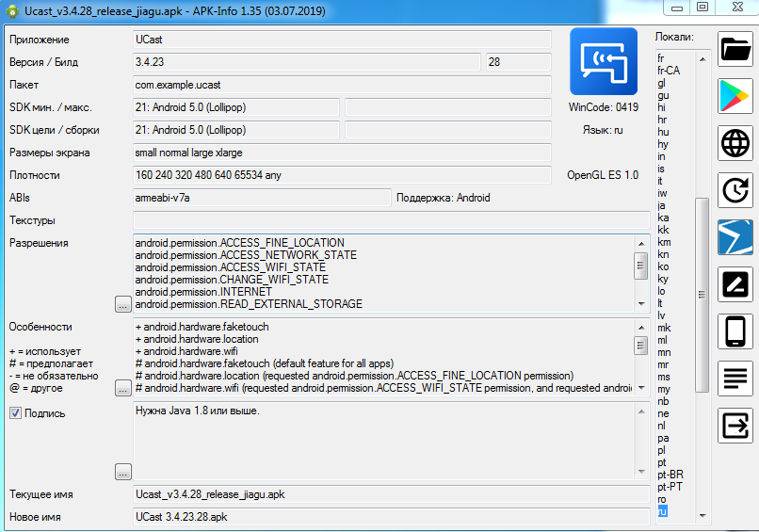
Task: Select ACCESS_FINE_LOCATION permission line
Action: coord(239,243)
